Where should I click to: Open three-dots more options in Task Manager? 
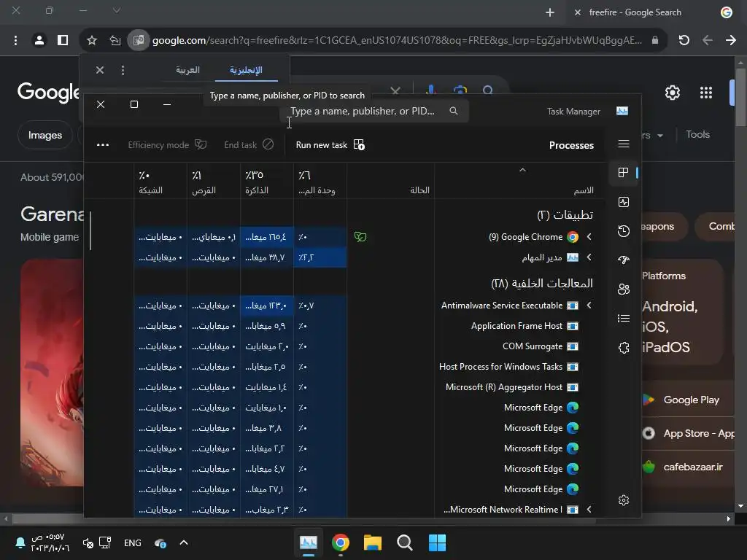103,145
